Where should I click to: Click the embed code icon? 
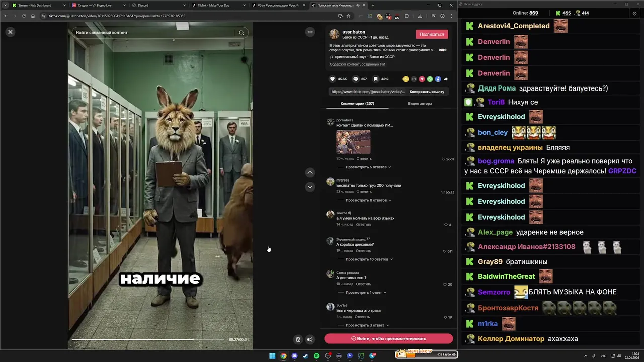coord(414,79)
